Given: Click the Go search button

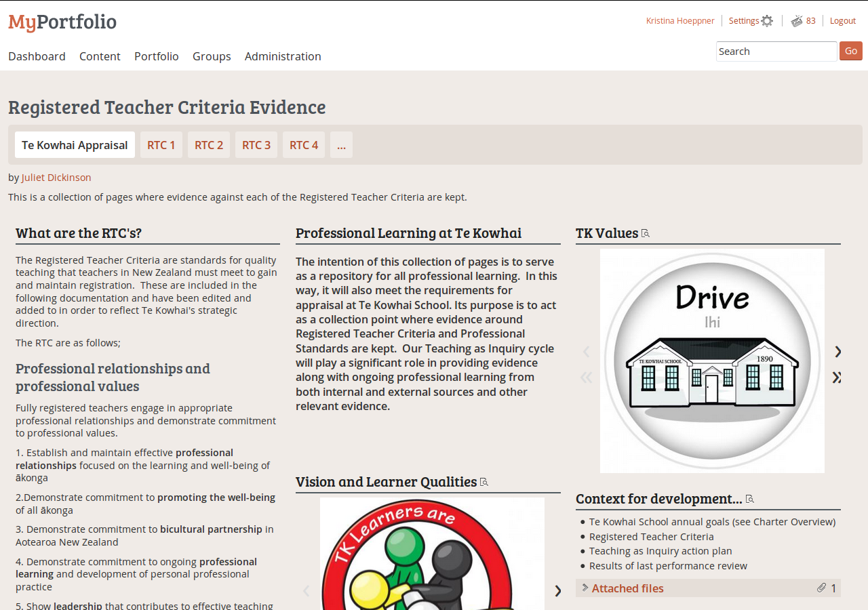Looking at the screenshot, I should point(851,51).
